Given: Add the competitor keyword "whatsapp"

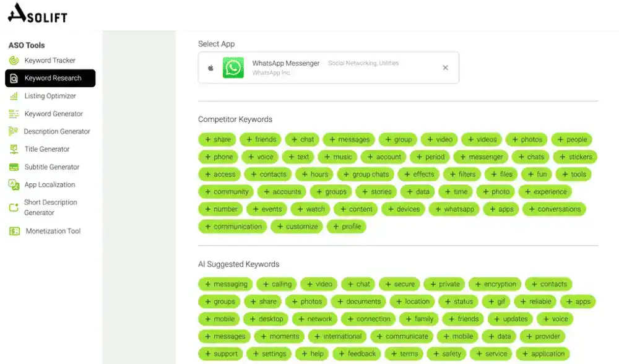Looking at the screenshot, I should (453, 209).
